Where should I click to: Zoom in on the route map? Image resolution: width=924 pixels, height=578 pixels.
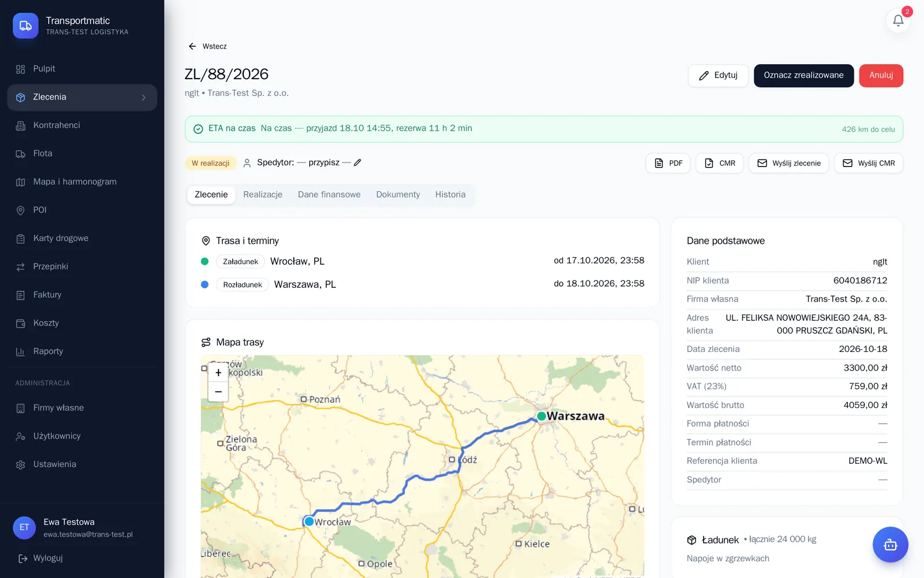218,373
